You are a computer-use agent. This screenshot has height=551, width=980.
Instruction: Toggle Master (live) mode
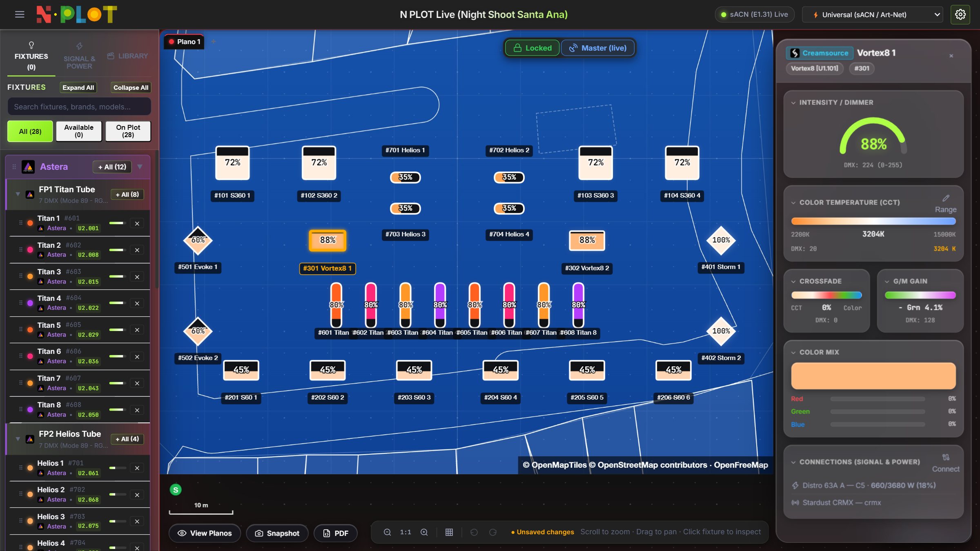[598, 48]
